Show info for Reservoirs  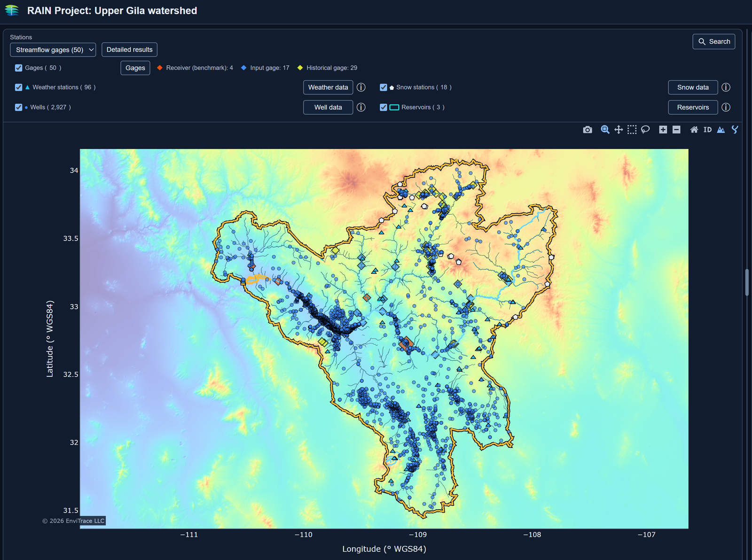(726, 107)
